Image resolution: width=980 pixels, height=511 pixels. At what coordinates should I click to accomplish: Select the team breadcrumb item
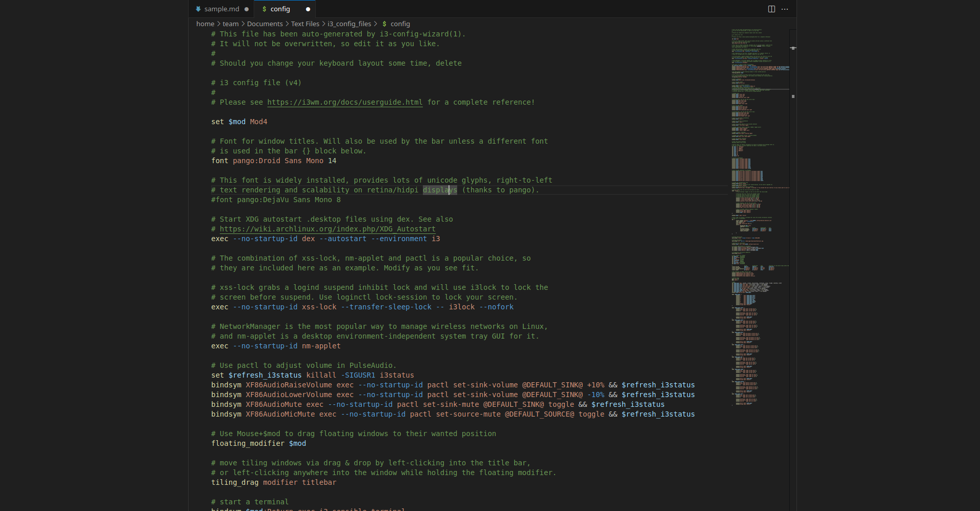coord(230,24)
